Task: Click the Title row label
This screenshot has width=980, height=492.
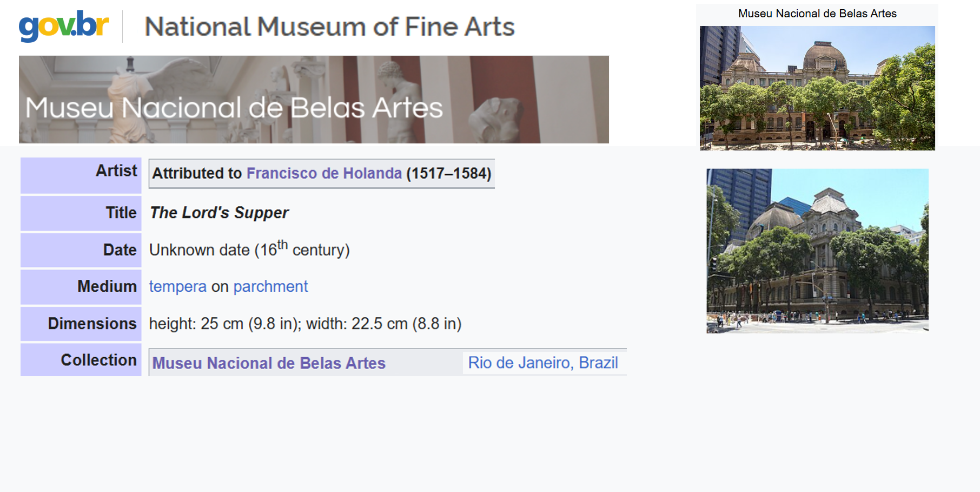Action: 121,213
